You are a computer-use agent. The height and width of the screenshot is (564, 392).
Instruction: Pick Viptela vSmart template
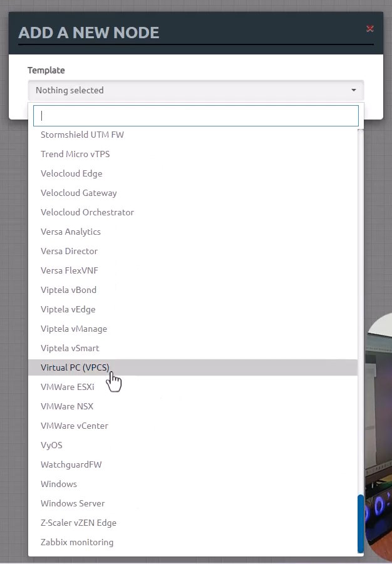pos(193,349)
